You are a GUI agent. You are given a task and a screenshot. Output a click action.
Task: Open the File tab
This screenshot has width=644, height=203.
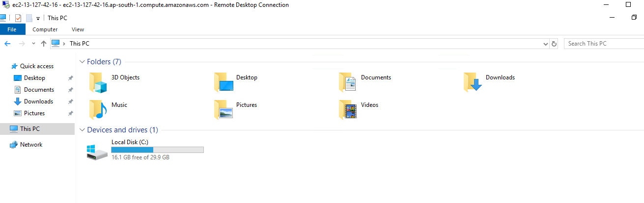12,29
